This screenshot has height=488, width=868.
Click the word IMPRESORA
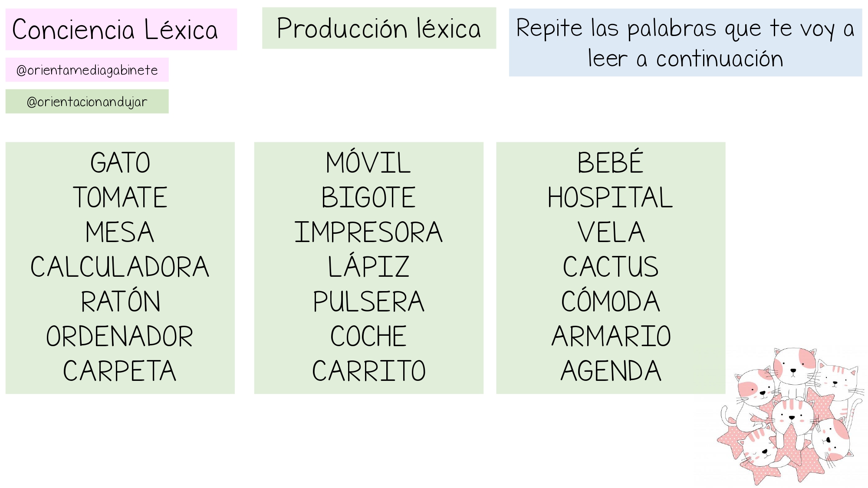click(368, 232)
